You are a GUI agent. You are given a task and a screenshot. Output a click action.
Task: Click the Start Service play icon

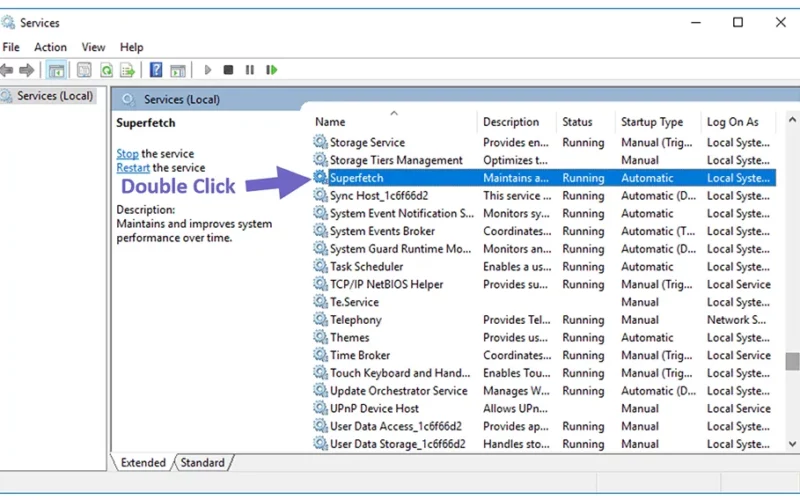(x=207, y=69)
